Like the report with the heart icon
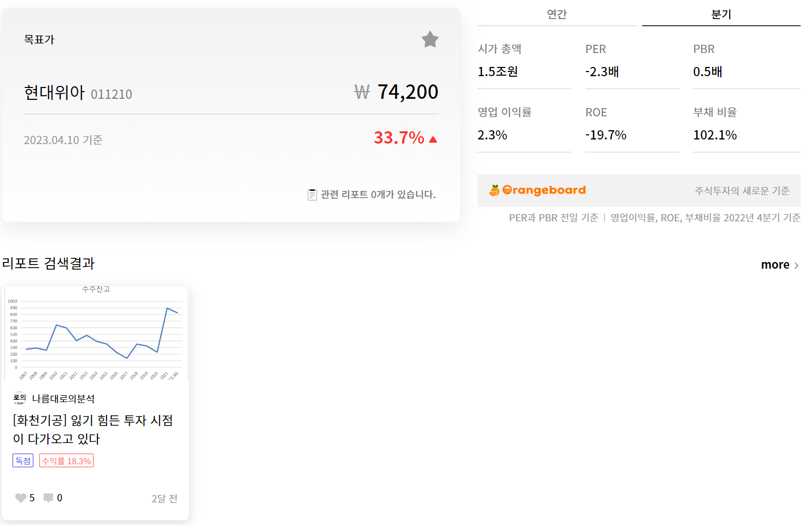Viewport: 812px width, 525px height. (x=21, y=498)
